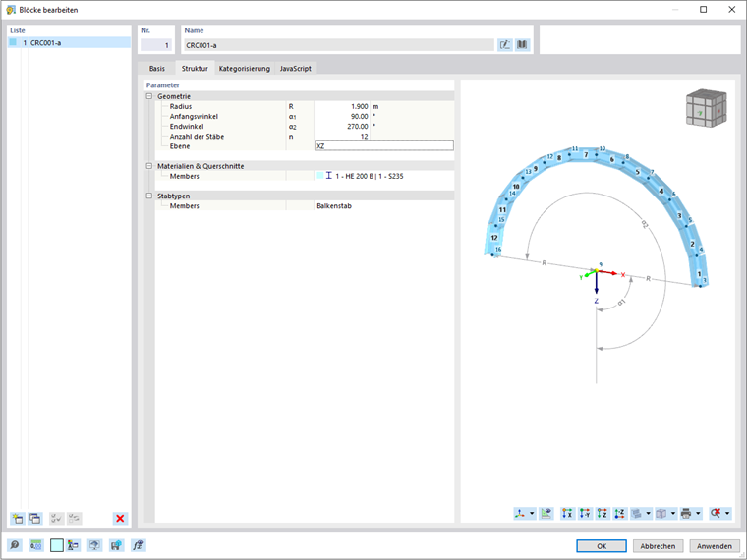Screen dimensions: 747x560
Task: Set view in X direction
Action: (567, 513)
